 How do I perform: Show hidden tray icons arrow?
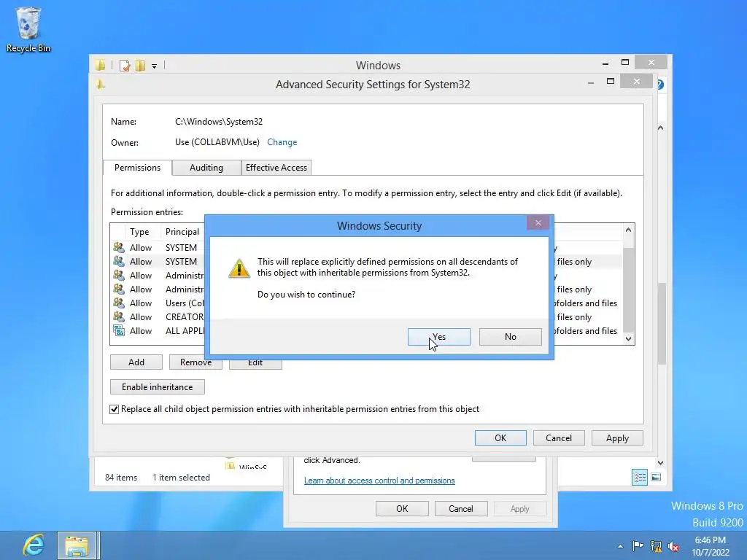click(x=620, y=546)
